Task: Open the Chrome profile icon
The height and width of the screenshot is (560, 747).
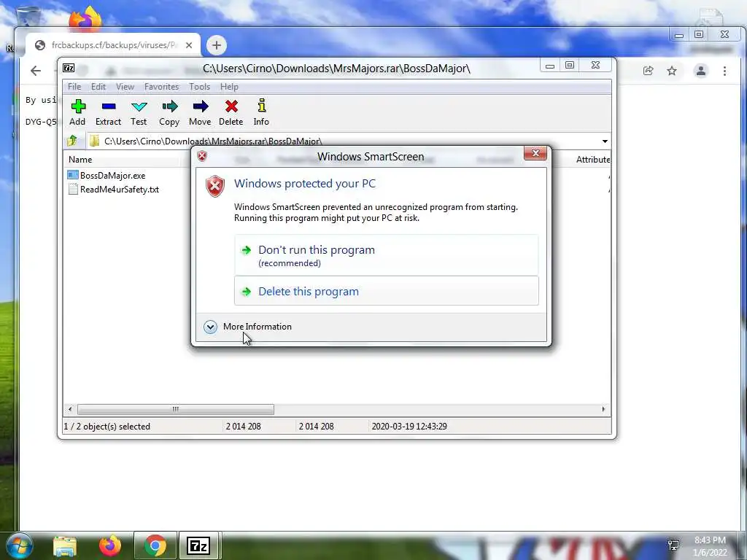Action: 701,71
